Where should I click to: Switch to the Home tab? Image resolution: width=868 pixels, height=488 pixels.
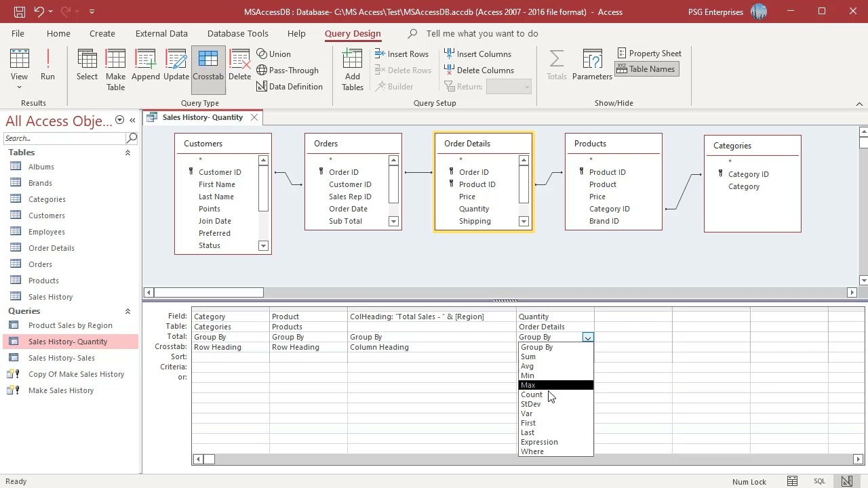58,33
